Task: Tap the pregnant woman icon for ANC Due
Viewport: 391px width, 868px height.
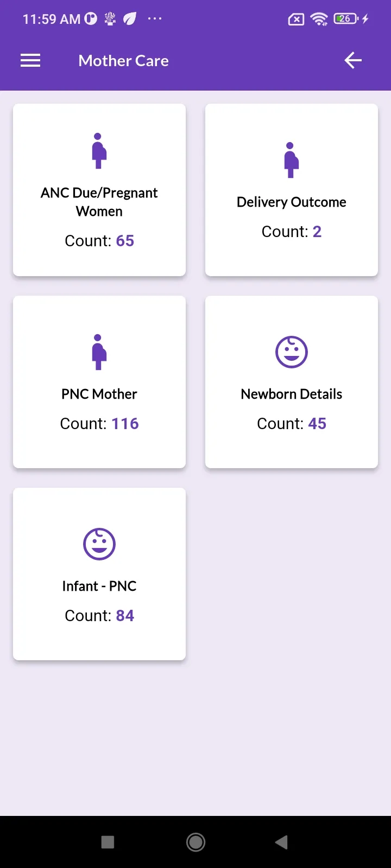Action: pyautogui.click(x=99, y=151)
